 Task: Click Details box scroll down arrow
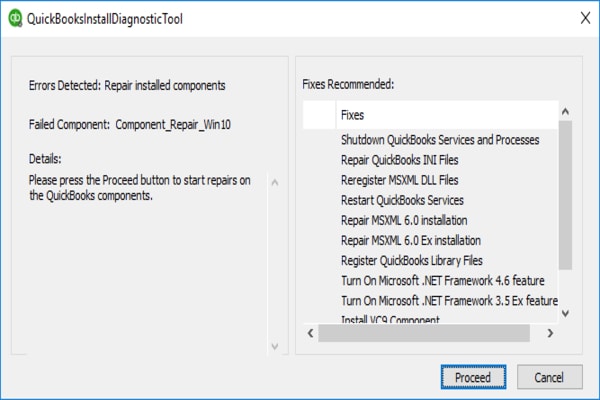pos(275,346)
